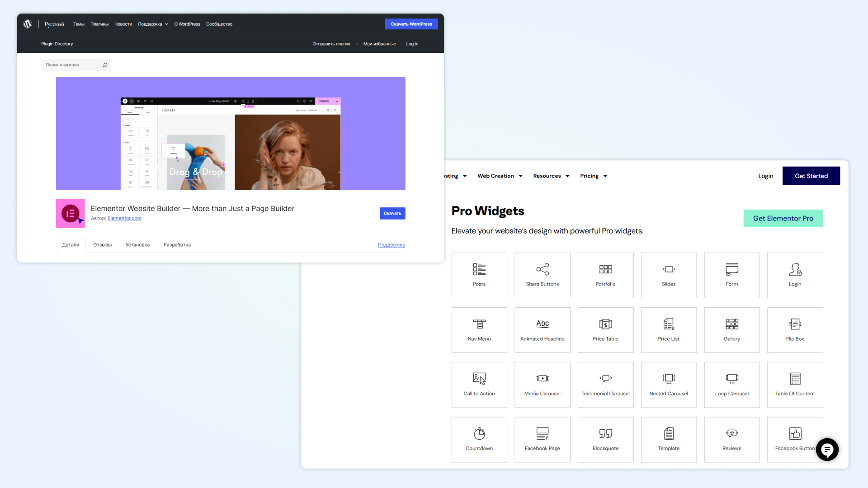Screen dimensions: 868x488
Task: Click the Мои избранные link
Action: tap(380, 44)
